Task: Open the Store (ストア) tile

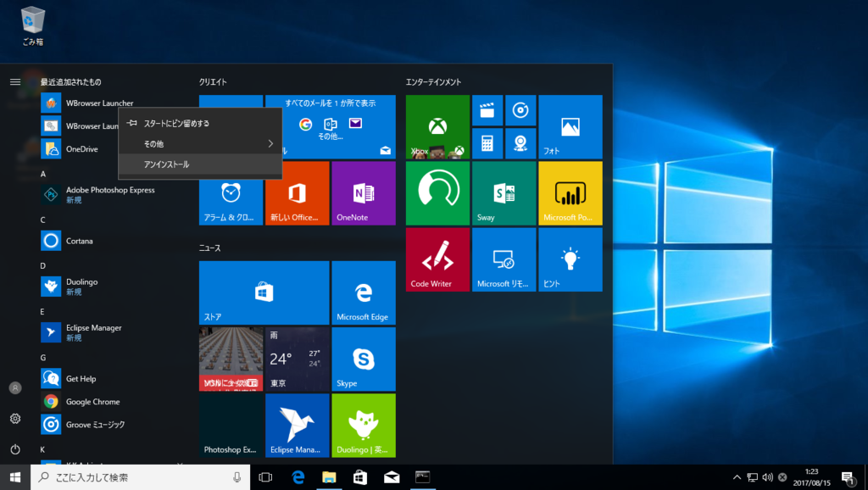Action: point(264,292)
